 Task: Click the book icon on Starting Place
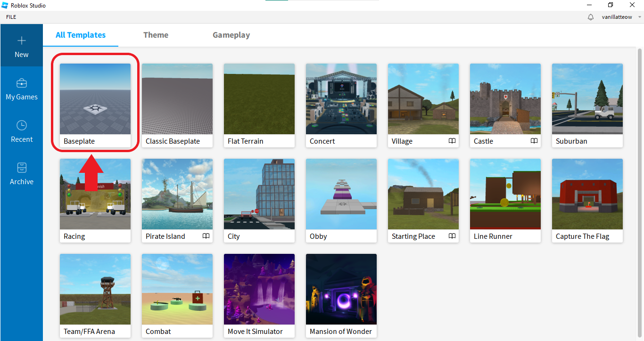[x=452, y=236]
